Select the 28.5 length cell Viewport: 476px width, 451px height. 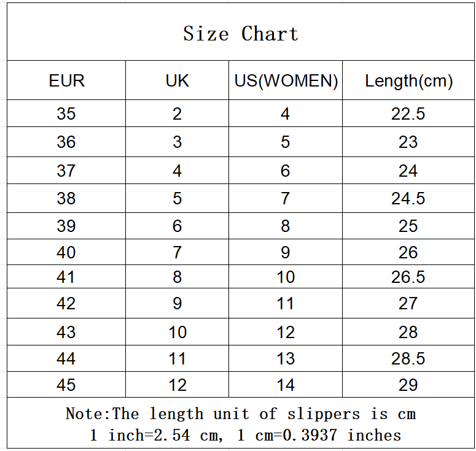[408, 359]
